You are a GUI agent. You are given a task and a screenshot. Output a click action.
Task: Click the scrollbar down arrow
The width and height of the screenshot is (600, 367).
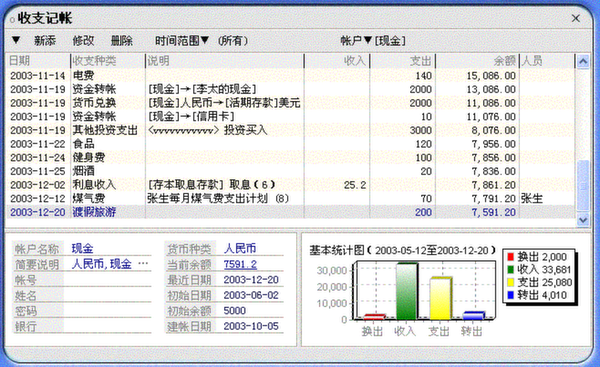click(x=583, y=220)
